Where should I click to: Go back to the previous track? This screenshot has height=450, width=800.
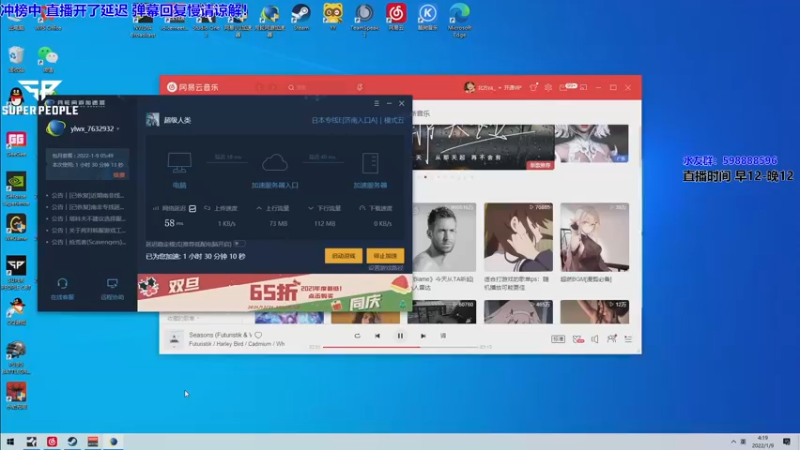[x=377, y=336]
